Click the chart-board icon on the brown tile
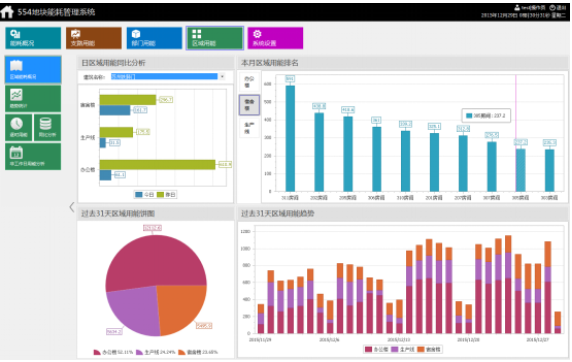The width and height of the screenshot is (572, 362). (76, 34)
